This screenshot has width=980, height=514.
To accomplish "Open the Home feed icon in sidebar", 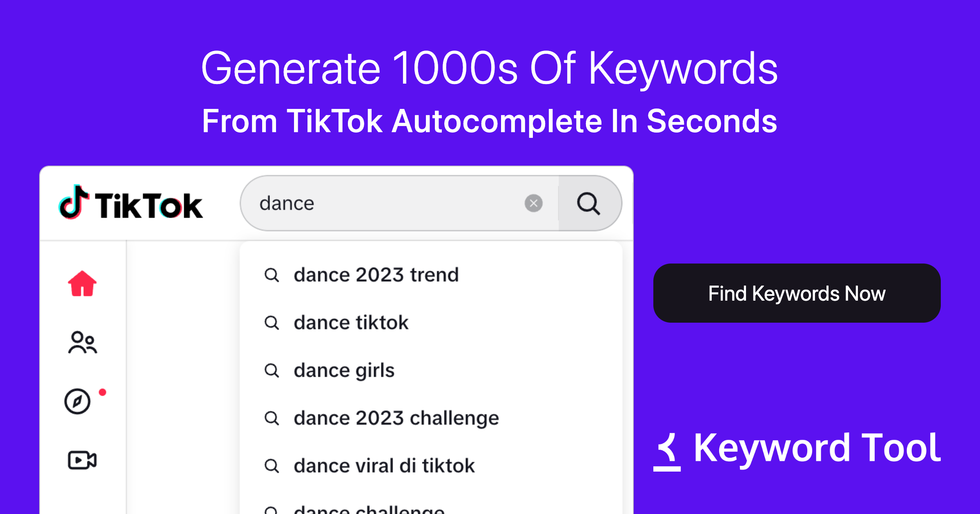I will tap(82, 284).
